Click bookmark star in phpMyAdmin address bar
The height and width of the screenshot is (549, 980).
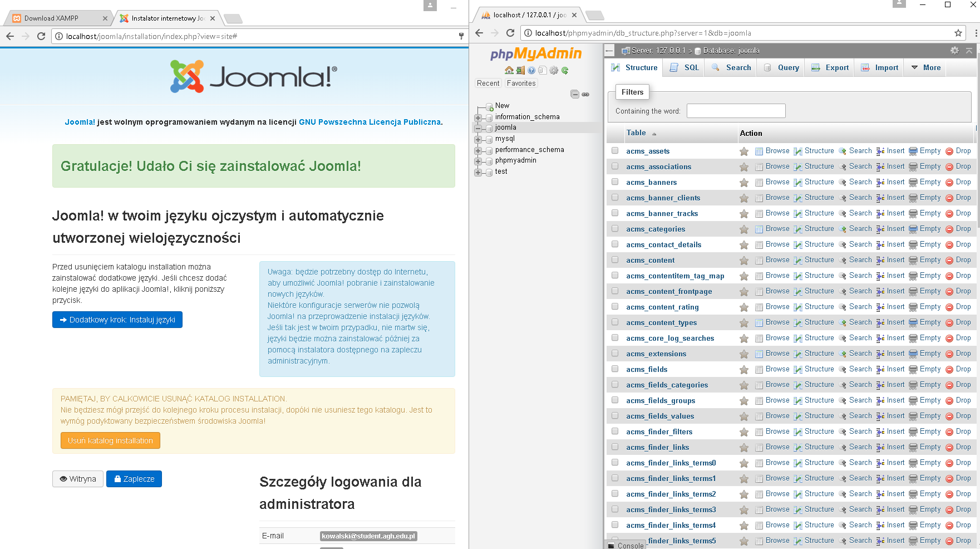958,33
